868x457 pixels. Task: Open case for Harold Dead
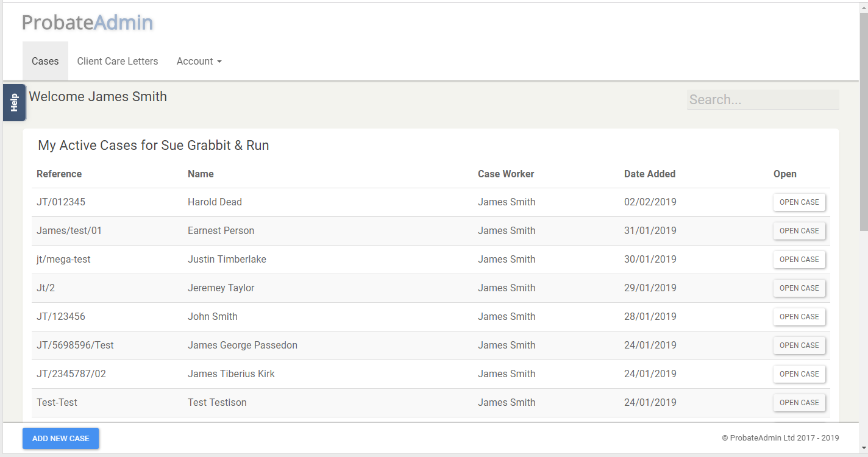click(x=799, y=202)
